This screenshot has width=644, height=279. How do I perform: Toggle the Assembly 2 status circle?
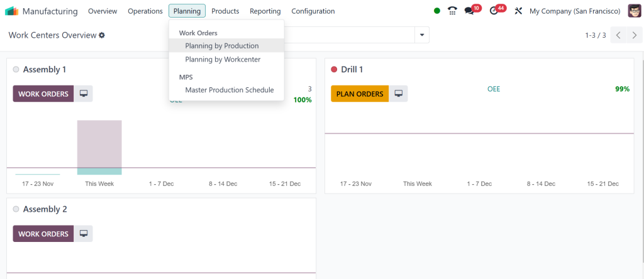[x=16, y=209]
